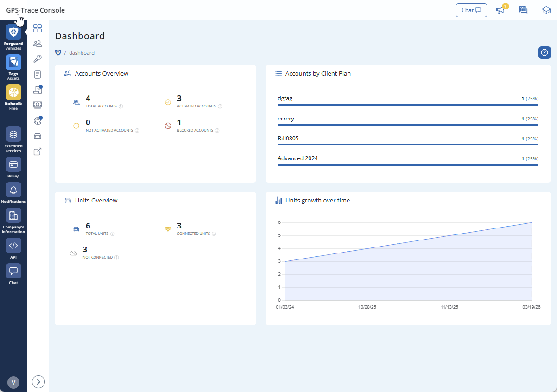This screenshot has height=392, width=557.
Task: Open the Ruhavik Free app icon
Action: tap(13, 92)
